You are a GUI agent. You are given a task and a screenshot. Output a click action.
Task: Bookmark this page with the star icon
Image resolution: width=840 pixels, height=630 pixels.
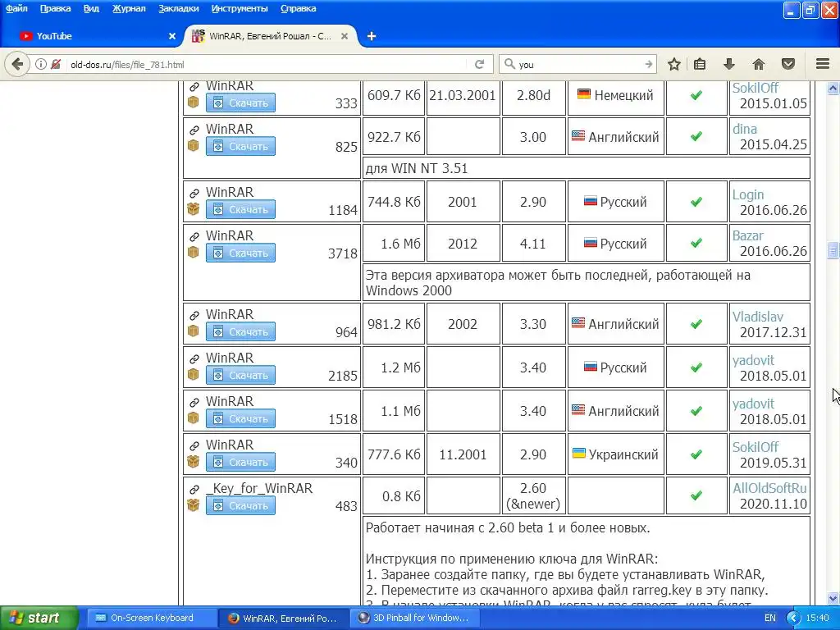tap(674, 64)
